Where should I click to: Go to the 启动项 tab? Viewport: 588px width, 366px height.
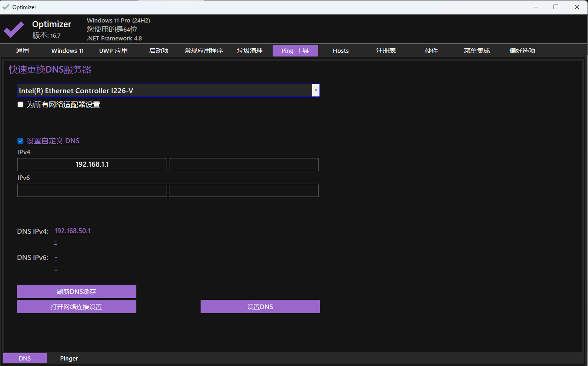pyautogui.click(x=158, y=51)
